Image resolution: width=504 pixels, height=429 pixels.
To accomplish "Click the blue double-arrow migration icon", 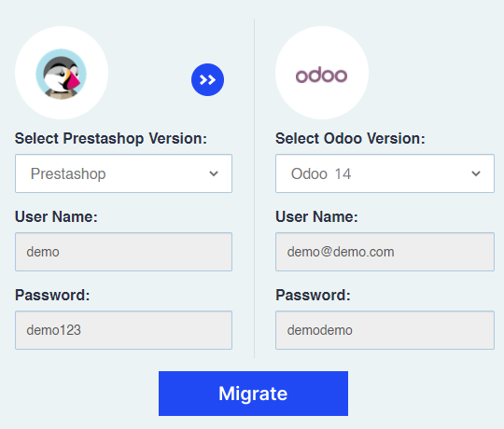I will tap(207, 79).
